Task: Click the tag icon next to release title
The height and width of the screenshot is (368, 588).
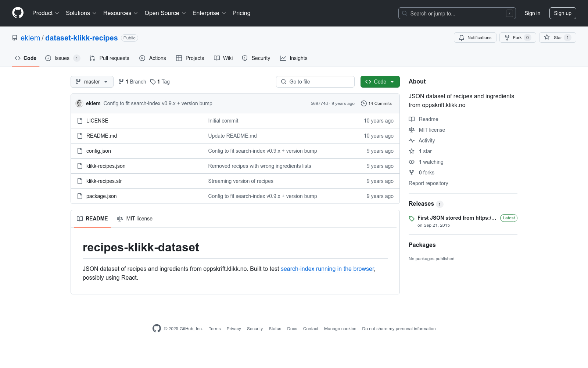Action: coord(412,219)
